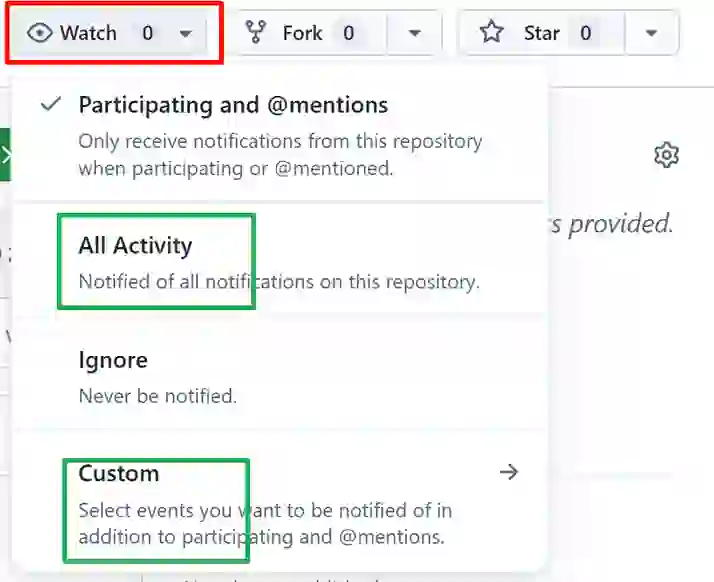Click the Fork button label
This screenshot has width=714, height=582.
coord(302,33)
